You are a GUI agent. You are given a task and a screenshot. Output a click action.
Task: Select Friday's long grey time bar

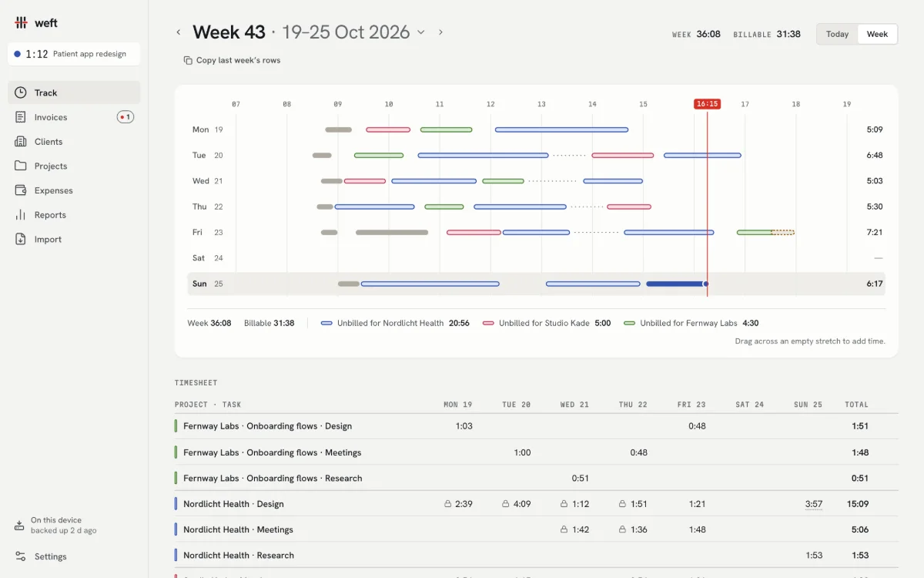(392, 232)
